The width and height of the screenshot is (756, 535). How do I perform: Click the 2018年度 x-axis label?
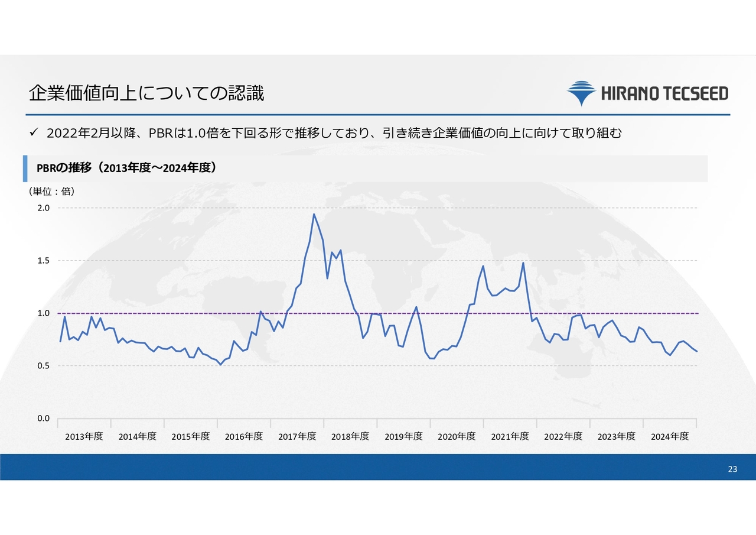click(350, 436)
